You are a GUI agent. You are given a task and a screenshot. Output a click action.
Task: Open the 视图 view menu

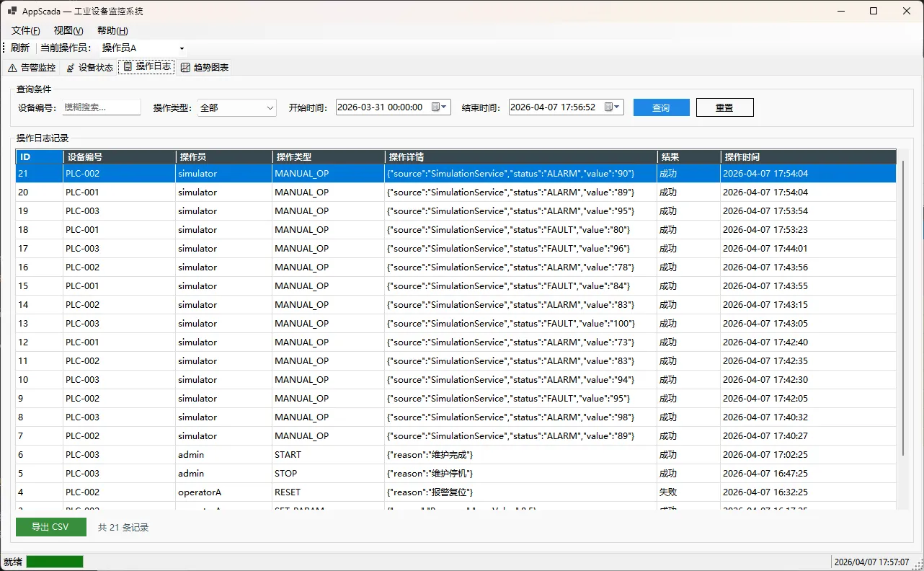[68, 30]
